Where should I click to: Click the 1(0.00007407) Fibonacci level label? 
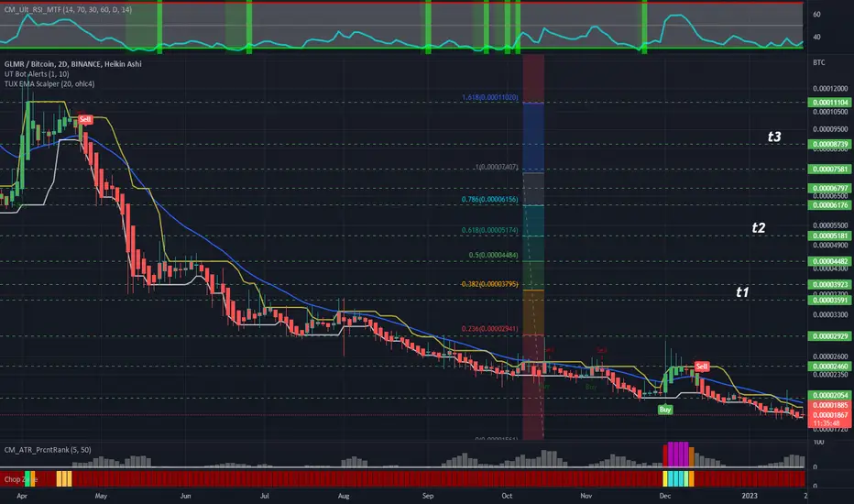click(497, 167)
